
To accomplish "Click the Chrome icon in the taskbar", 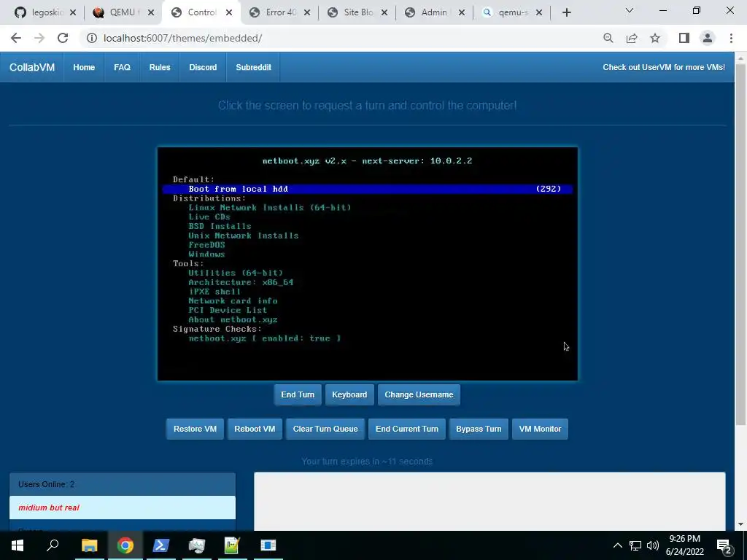I will (125, 545).
